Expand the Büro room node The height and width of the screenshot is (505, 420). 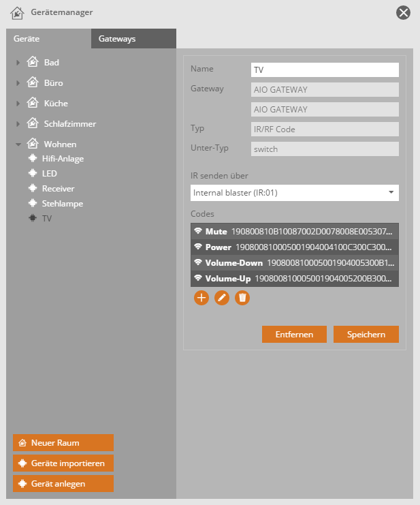18,83
